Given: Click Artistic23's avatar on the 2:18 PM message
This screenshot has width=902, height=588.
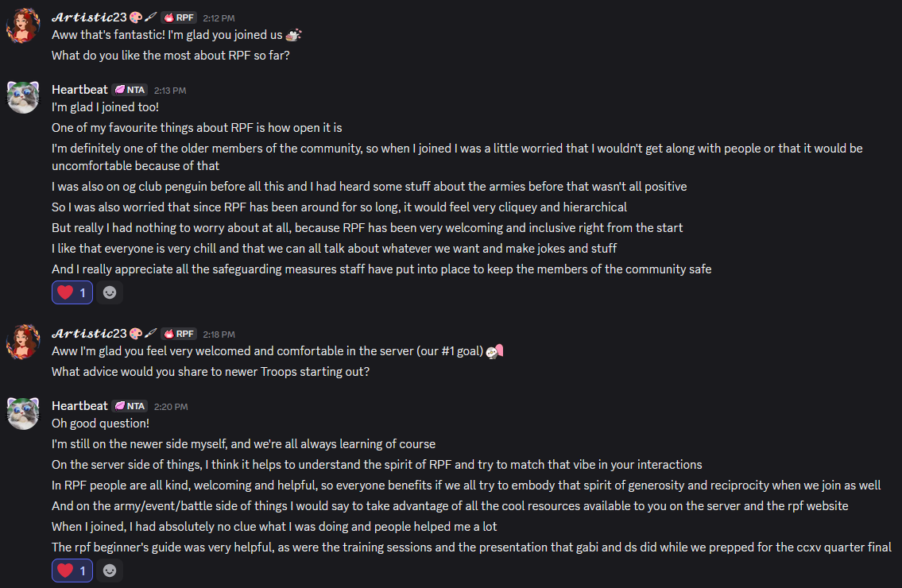Looking at the screenshot, I should [24, 342].
